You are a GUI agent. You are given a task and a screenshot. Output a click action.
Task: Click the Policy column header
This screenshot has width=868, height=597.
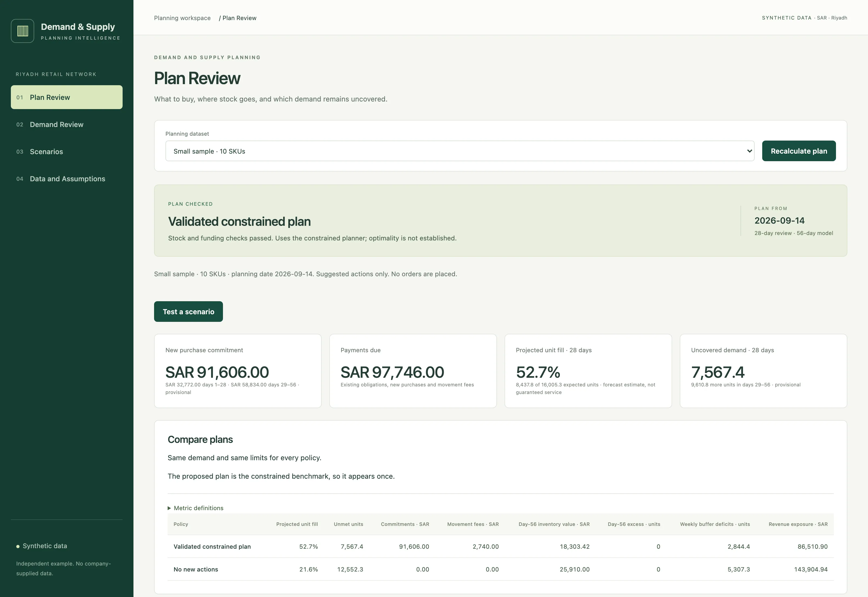point(181,524)
